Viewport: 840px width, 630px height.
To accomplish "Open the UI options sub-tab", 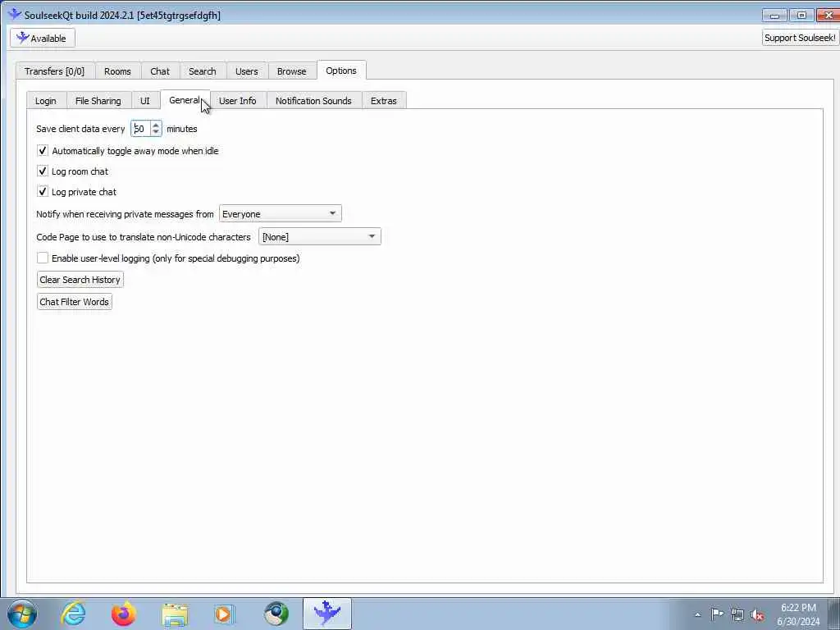I will (144, 101).
